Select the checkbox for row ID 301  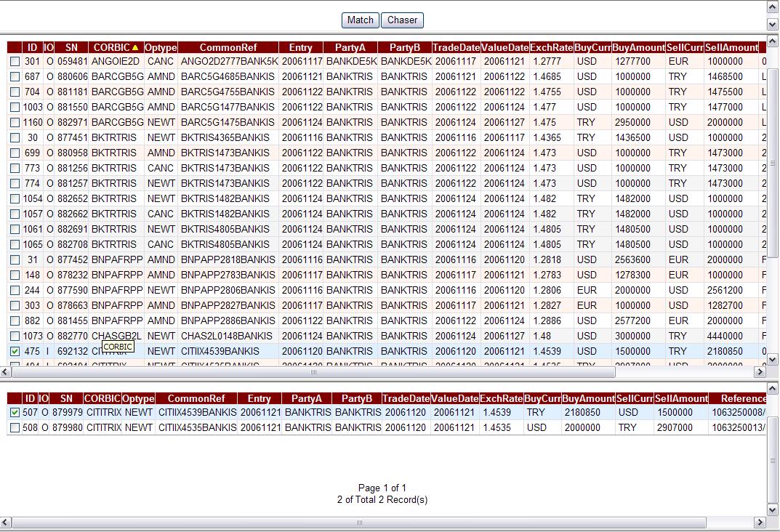point(15,62)
